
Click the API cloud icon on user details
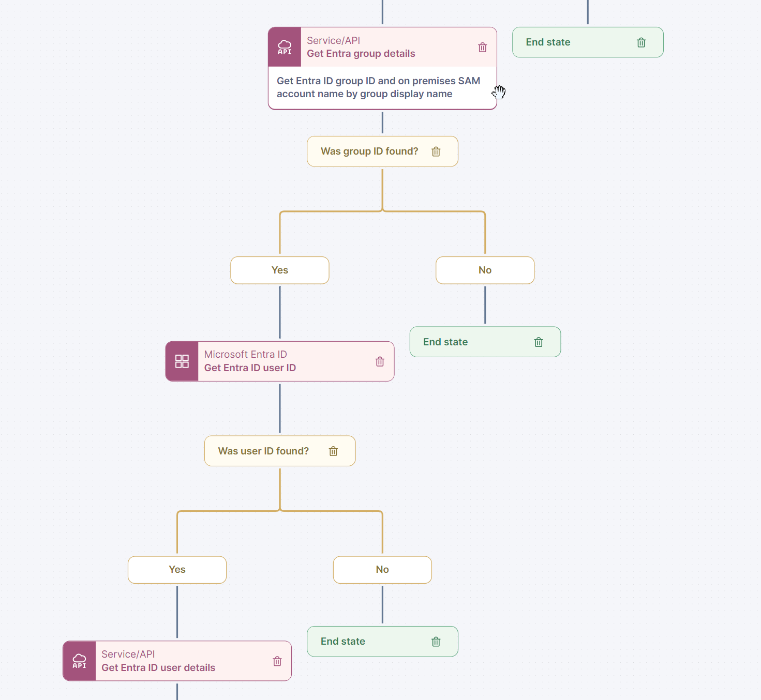[79, 661]
